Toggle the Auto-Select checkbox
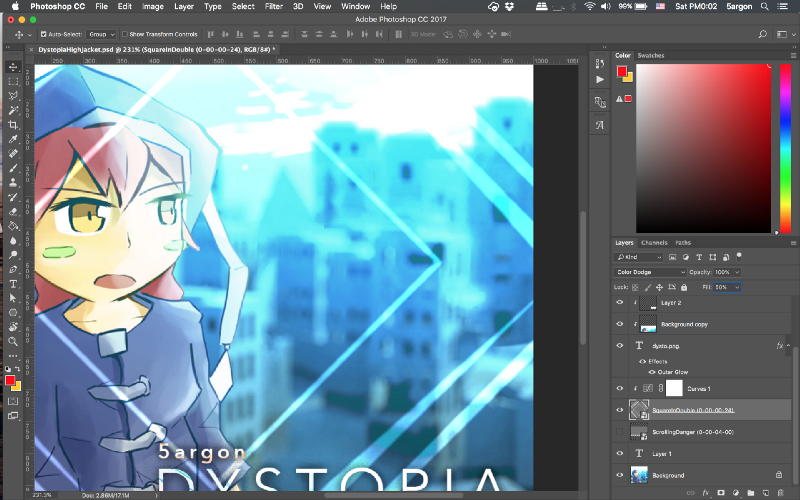This screenshot has height=500, width=800. [x=43, y=34]
